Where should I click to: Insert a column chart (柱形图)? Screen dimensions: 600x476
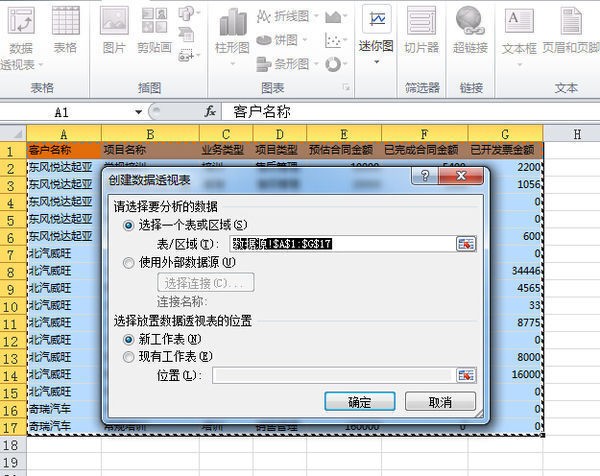pyautogui.click(x=231, y=30)
